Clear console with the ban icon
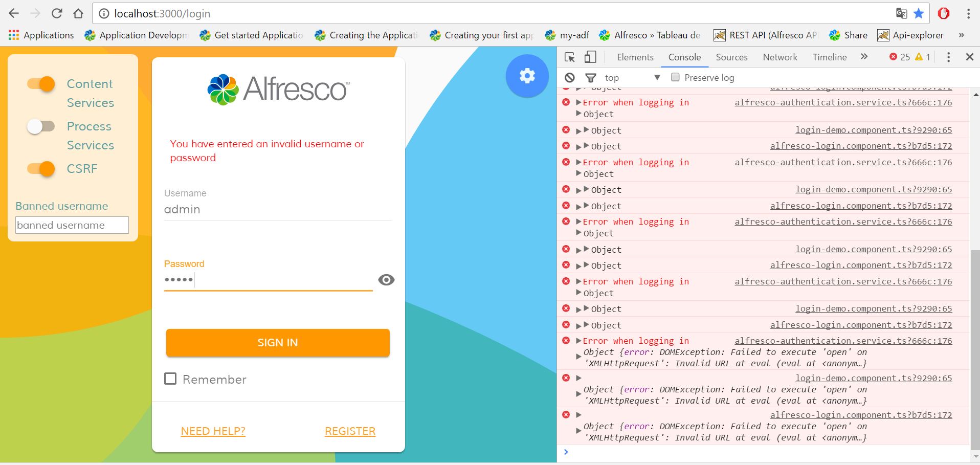 tap(570, 78)
